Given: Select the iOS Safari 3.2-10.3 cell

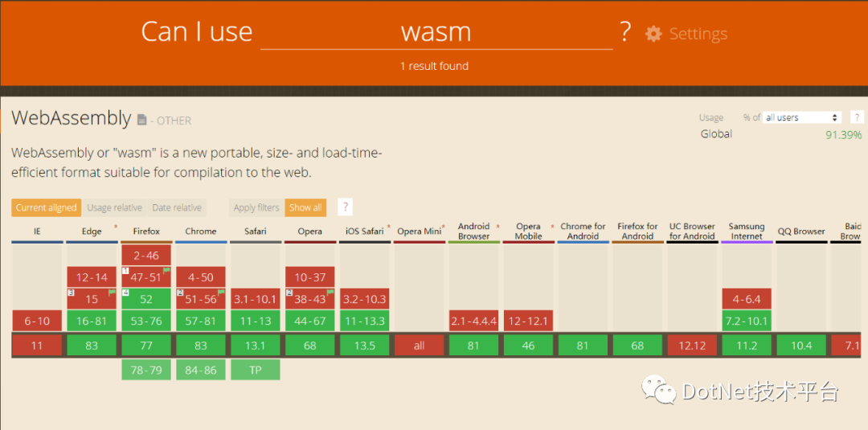Looking at the screenshot, I should [365, 299].
